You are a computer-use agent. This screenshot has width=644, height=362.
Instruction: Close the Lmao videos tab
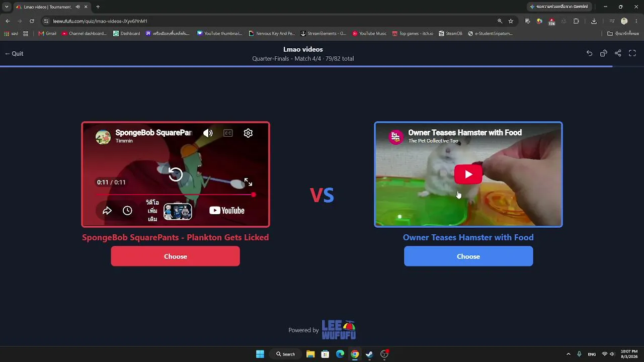coord(86,7)
